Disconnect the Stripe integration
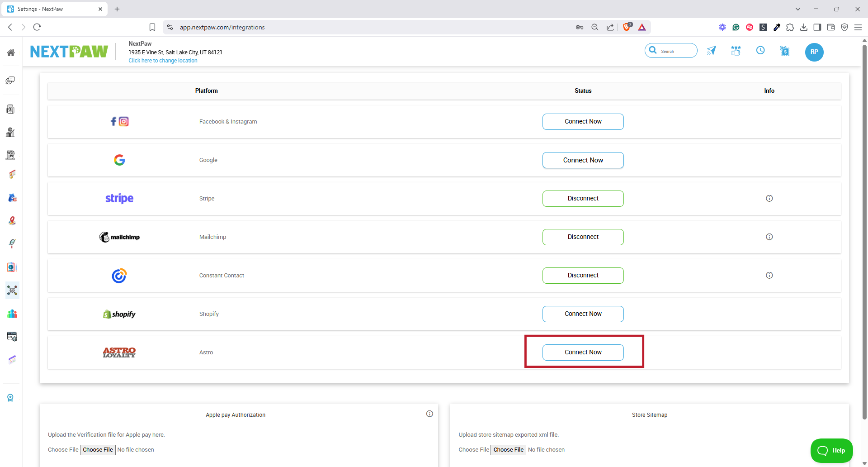Screen dimensions: 868x467 [583, 198]
